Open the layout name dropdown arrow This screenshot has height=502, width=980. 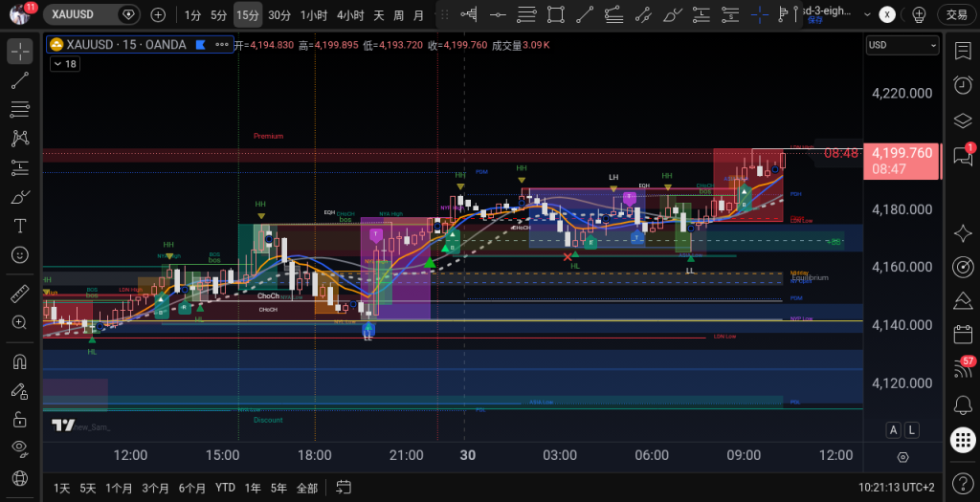867,14
